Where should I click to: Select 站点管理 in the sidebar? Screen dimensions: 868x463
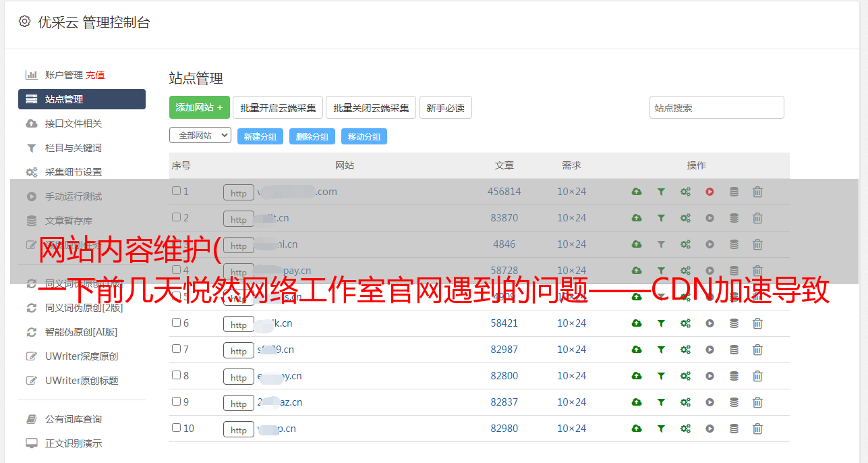click(82, 99)
